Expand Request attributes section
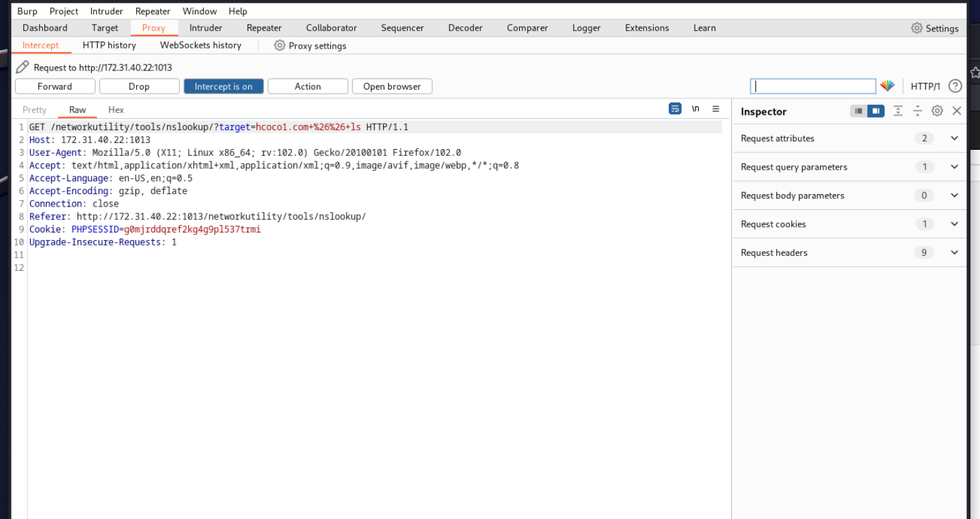 coord(850,138)
